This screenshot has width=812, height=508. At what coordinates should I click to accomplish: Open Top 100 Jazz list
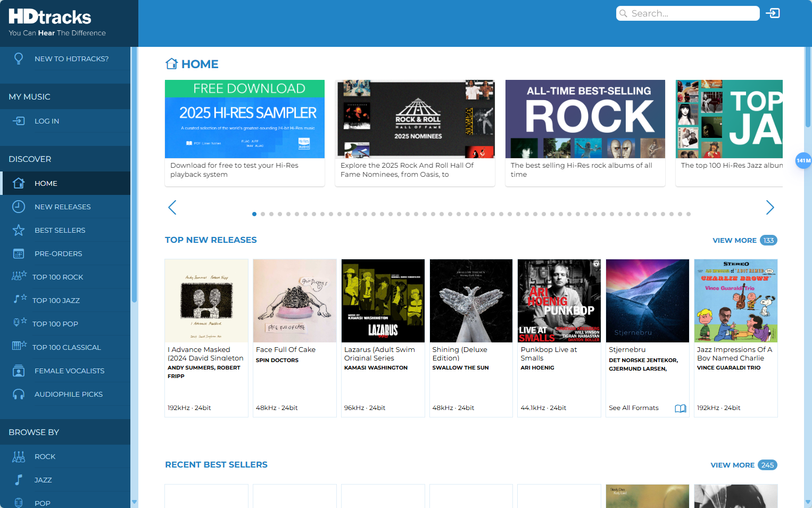pos(56,300)
